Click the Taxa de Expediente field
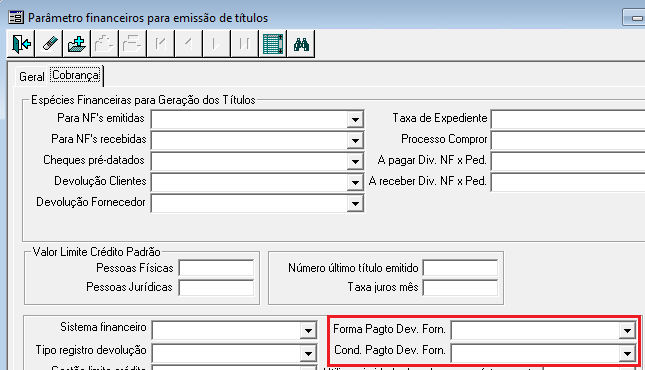The width and height of the screenshot is (645, 370). (x=568, y=120)
